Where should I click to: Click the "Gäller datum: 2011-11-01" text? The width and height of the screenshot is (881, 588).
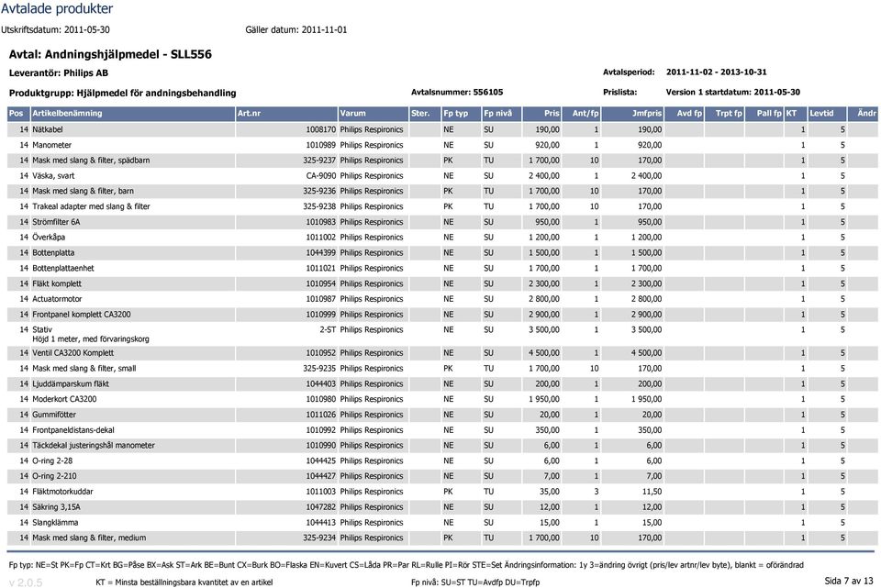pos(296,29)
